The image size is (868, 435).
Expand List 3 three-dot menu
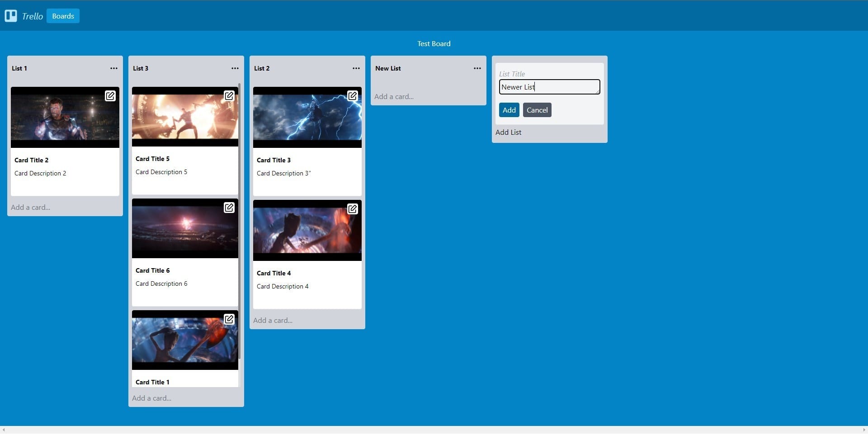[235, 68]
